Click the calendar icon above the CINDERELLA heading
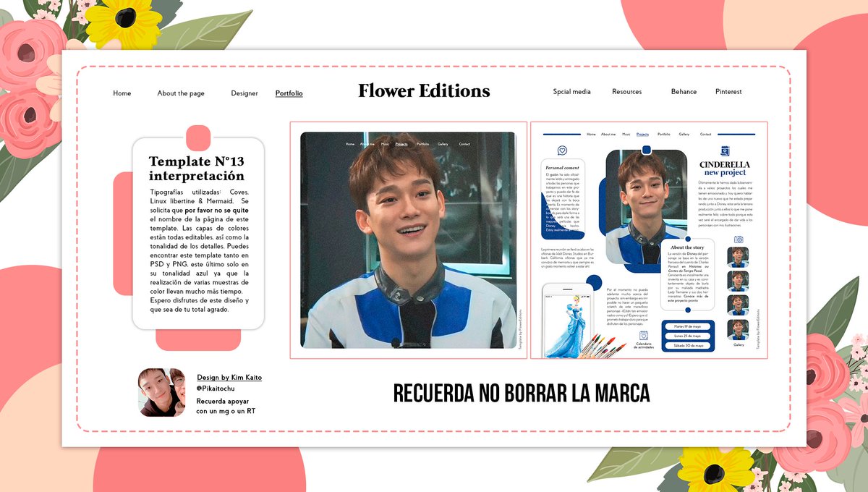The height and width of the screenshot is (492, 868). click(725, 150)
